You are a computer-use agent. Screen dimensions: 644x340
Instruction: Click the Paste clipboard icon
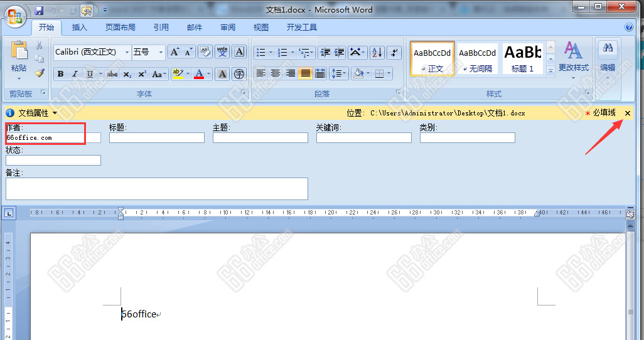click(x=19, y=50)
